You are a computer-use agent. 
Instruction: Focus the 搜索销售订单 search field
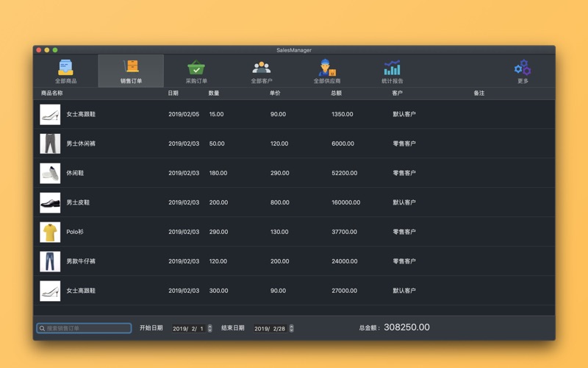(84, 328)
